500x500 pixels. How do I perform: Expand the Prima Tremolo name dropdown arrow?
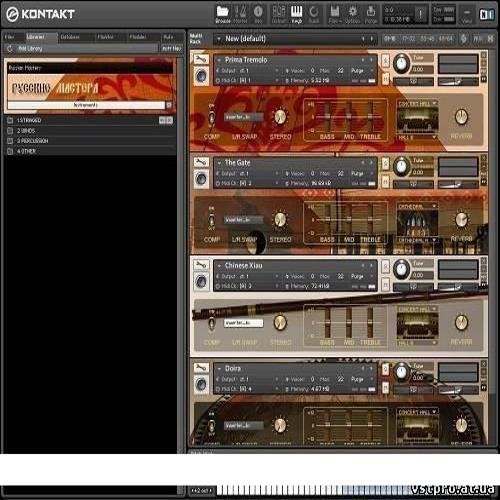pos(219,60)
